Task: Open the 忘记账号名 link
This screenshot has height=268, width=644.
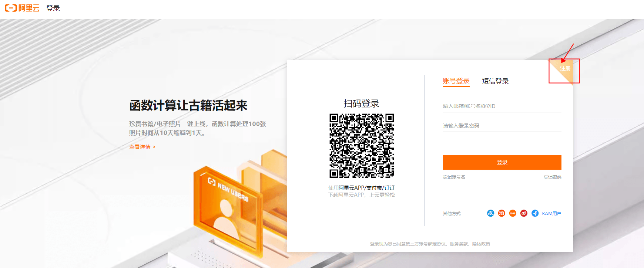Action: [454, 177]
